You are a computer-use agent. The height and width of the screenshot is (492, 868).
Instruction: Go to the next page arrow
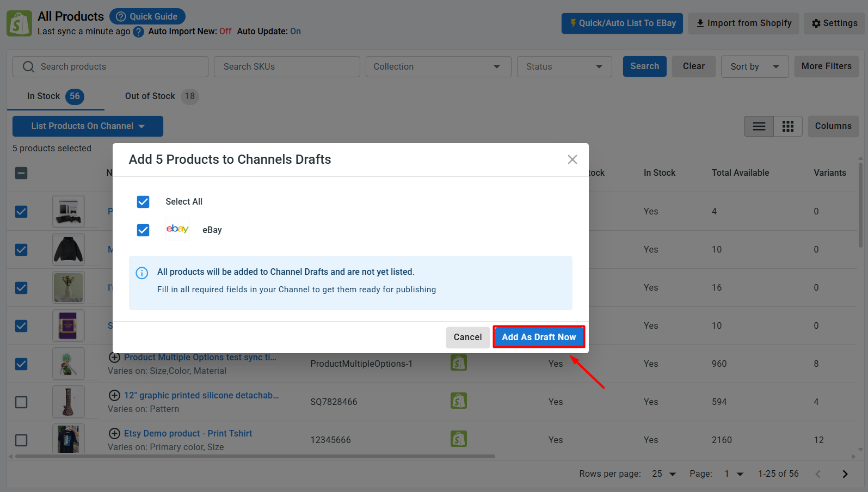[845, 474]
